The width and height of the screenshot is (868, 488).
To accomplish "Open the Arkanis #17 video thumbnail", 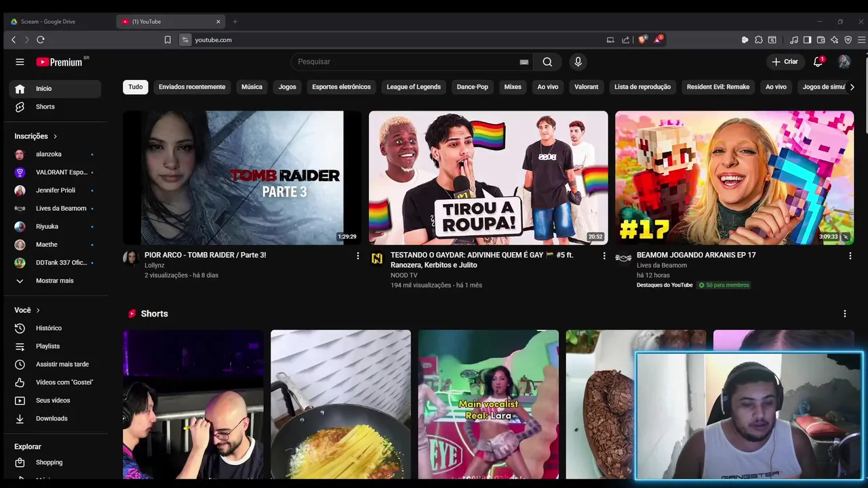I will pos(734,178).
